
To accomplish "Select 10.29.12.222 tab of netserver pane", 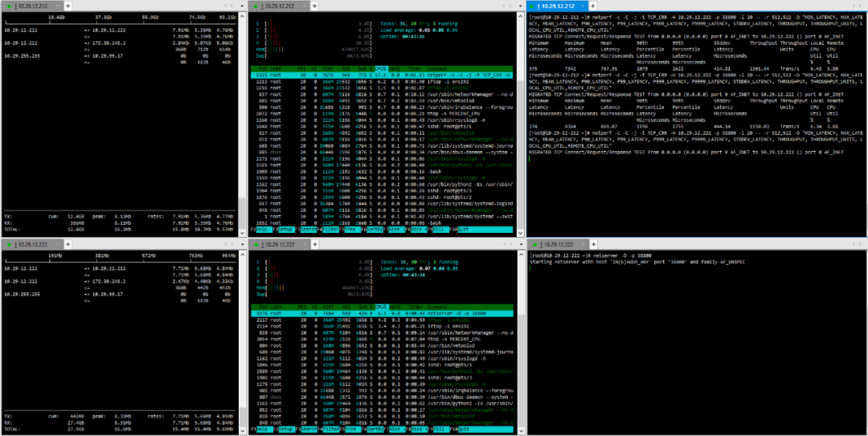I will tap(556, 245).
